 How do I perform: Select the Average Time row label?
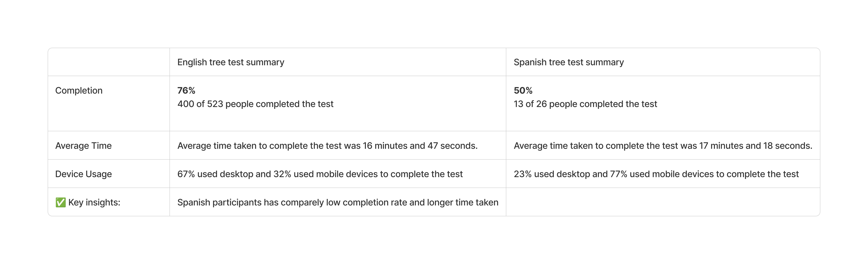(83, 146)
